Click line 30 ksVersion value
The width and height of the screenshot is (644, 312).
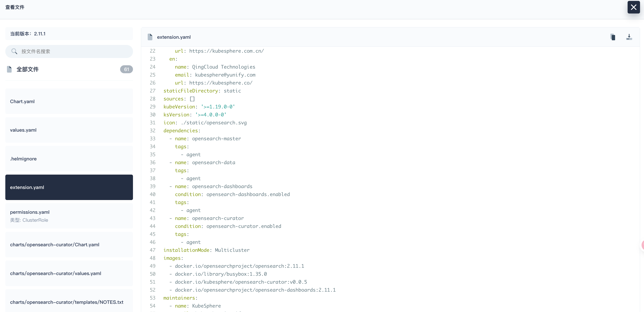[211, 115]
